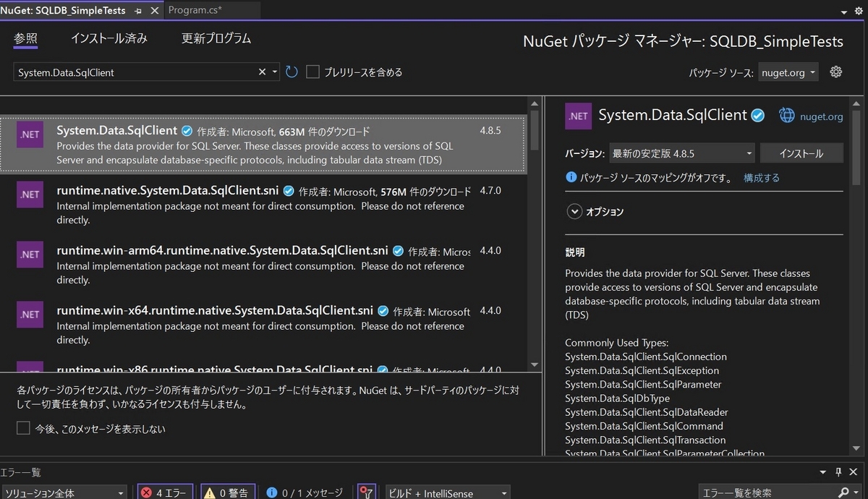Click .NET icon of runtime.win-x64 package

[30, 315]
